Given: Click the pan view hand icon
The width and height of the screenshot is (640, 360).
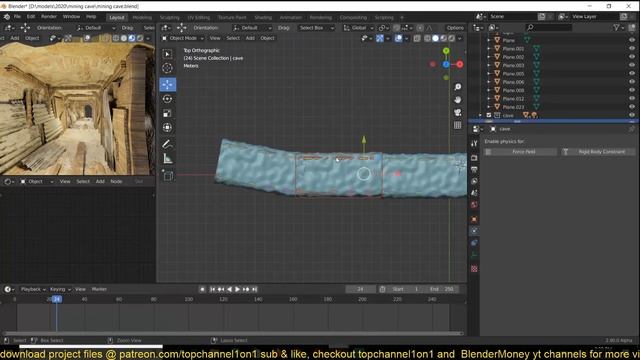Looking at the screenshot, I should coord(458,100).
